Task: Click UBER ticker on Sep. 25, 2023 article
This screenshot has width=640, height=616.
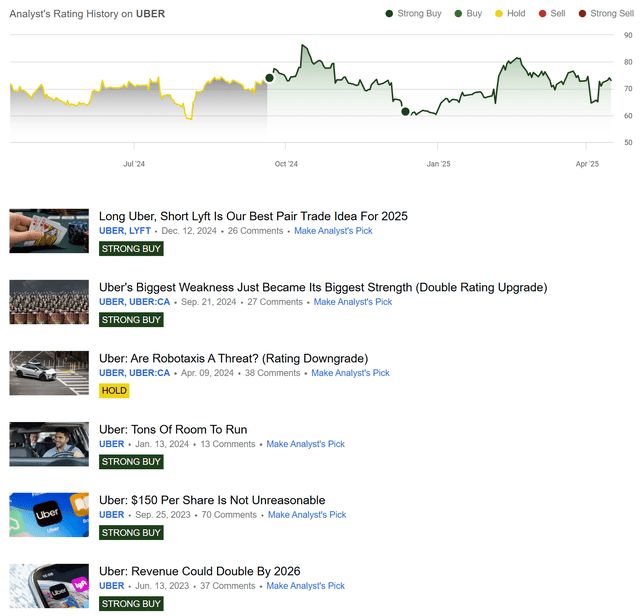Action: point(111,515)
